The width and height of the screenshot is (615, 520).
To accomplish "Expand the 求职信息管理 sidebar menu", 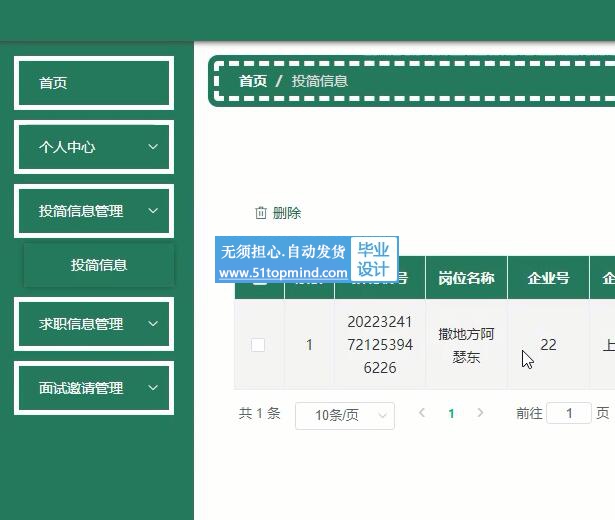I will coord(94,324).
